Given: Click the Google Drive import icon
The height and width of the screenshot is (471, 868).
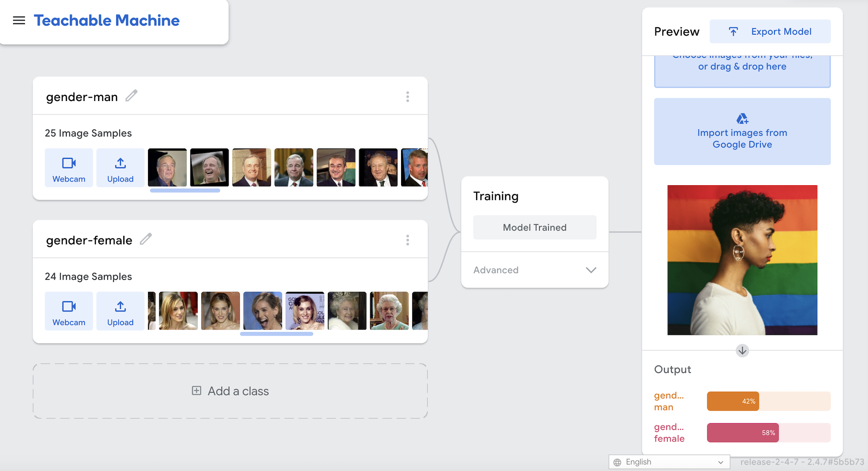Looking at the screenshot, I should tap(742, 118).
